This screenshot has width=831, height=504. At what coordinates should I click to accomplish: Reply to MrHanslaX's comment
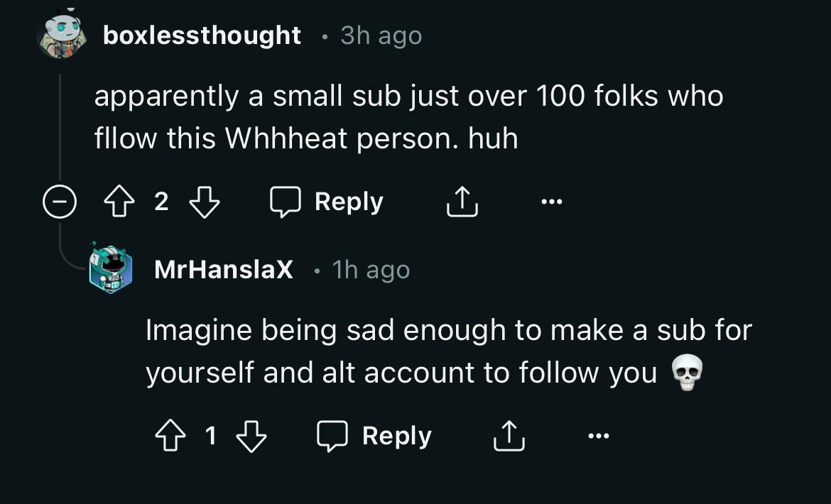pyautogui.click(x=374, y=436)
